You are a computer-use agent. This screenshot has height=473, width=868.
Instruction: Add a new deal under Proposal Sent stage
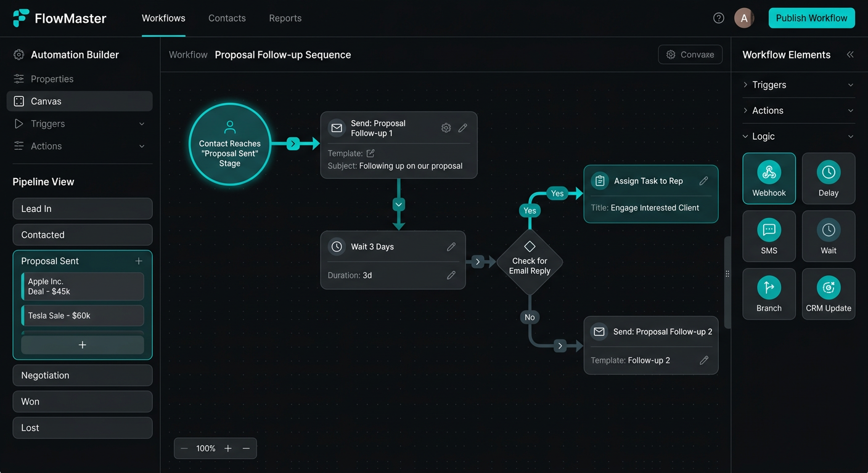82,345
